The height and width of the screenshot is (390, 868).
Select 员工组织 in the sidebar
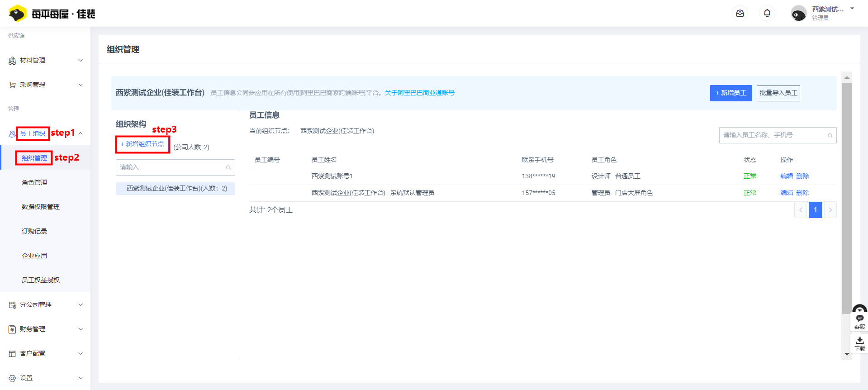tap(33, 133)
